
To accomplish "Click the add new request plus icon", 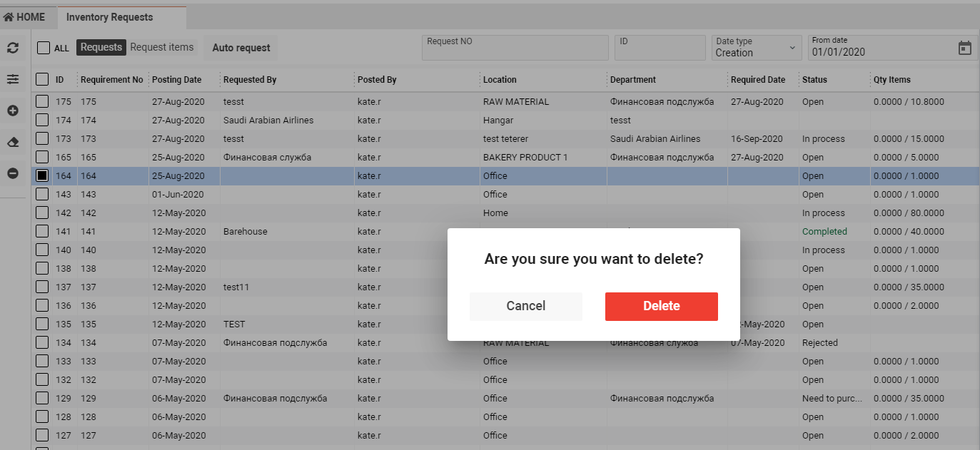I will 13,111.
